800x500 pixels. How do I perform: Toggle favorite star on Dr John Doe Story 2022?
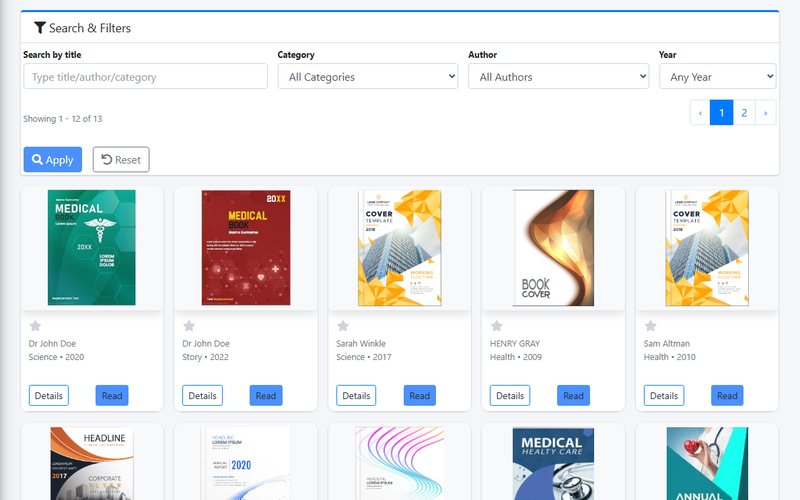point(189,326)
